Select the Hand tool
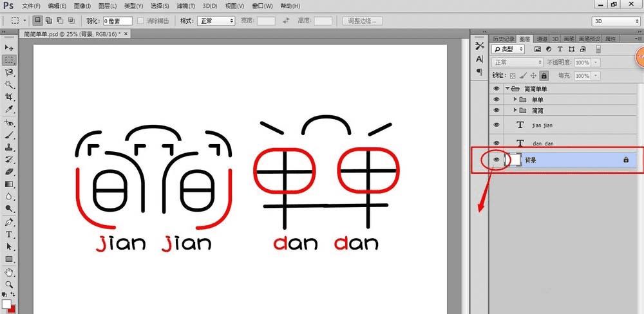The width and height of the screenshot is (644, 314). (8, 272)
